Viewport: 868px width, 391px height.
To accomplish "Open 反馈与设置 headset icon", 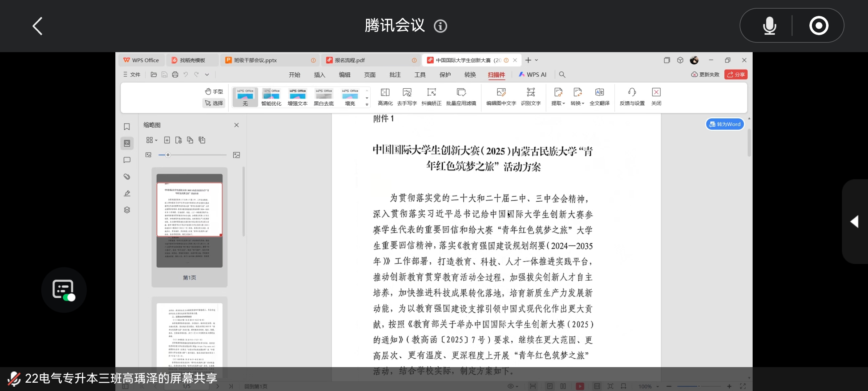I will (632, 93).
